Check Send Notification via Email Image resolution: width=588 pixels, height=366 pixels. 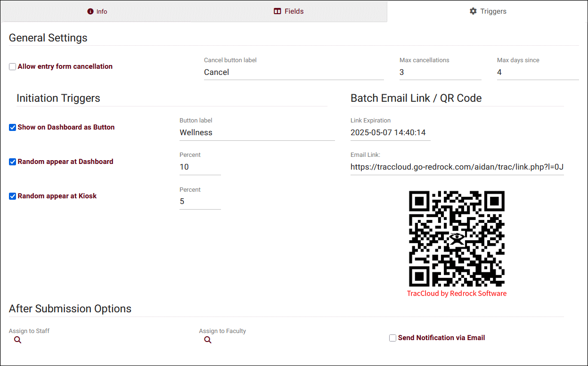(392, 338)
